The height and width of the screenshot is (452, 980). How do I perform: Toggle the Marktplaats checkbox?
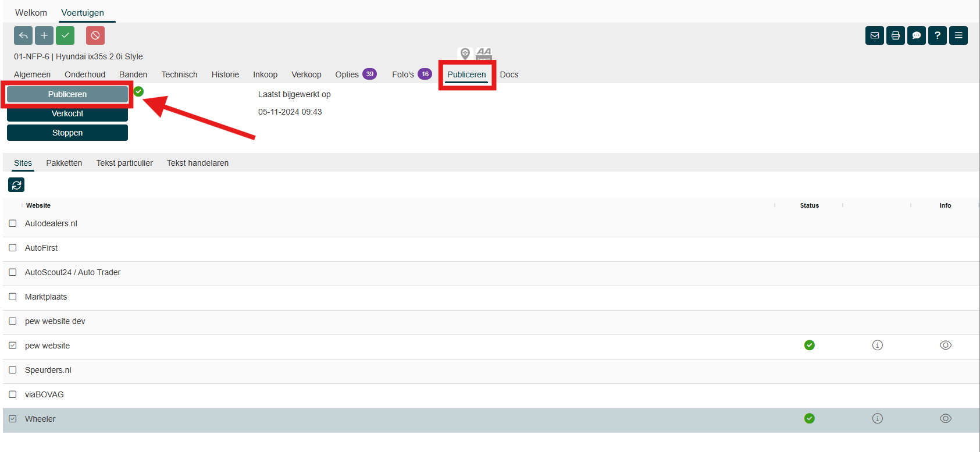pyautogui.click(x=13, y=297)
